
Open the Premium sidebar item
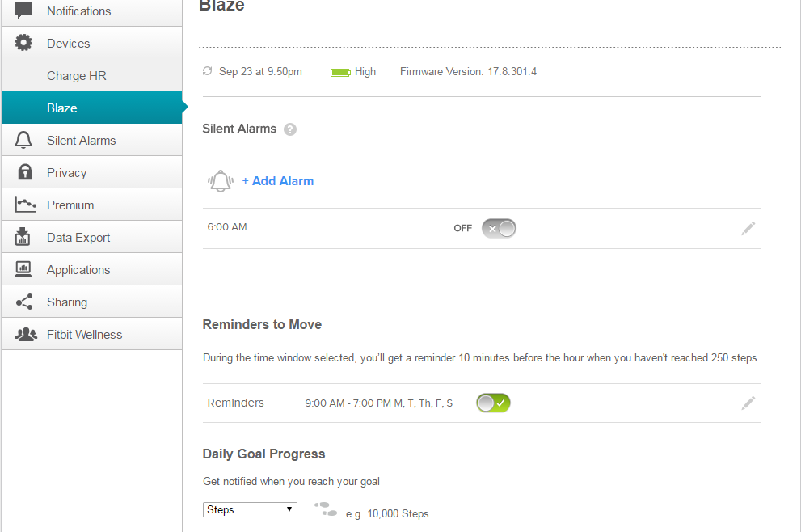[92, 205]
